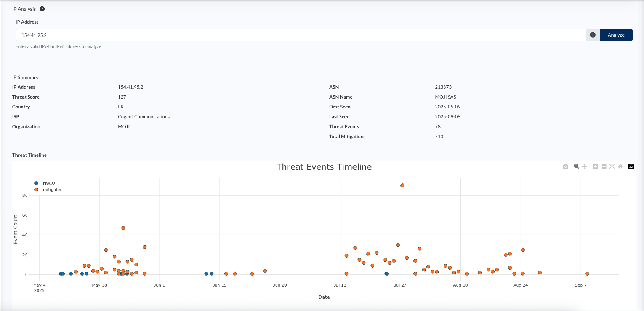Click the Analyze button

616,35
